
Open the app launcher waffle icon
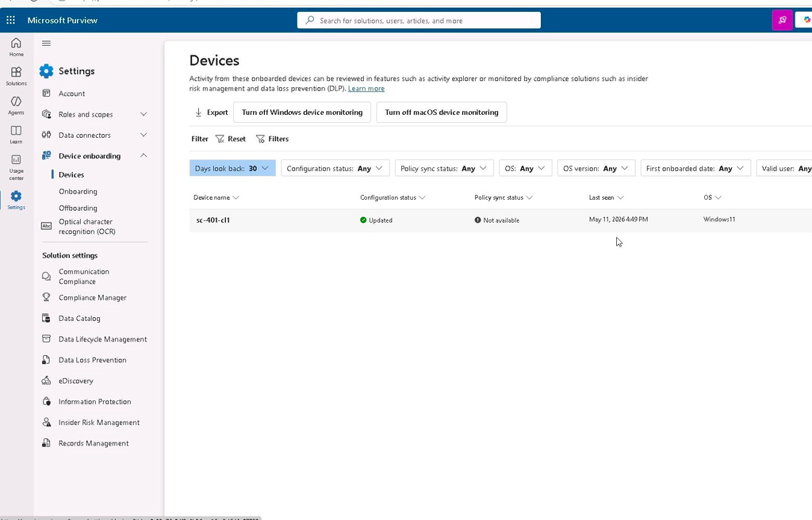point(10,20)
